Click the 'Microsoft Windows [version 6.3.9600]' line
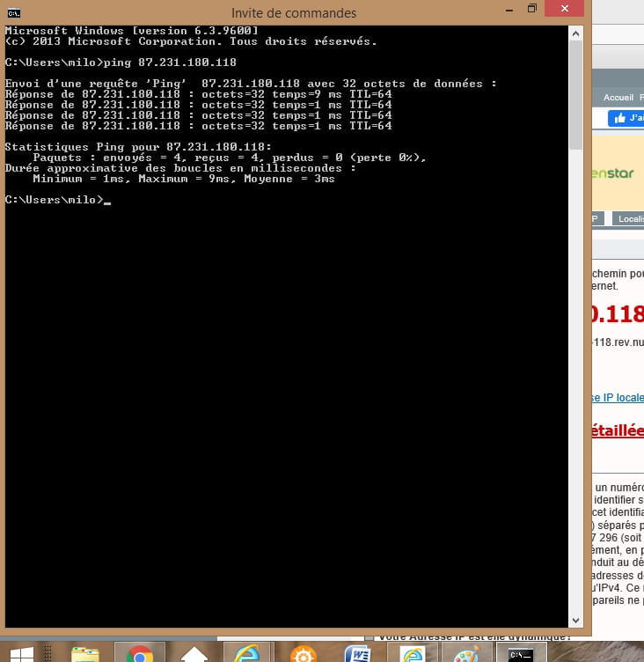This screenshot has height=662, width=644. pos(131,31)
